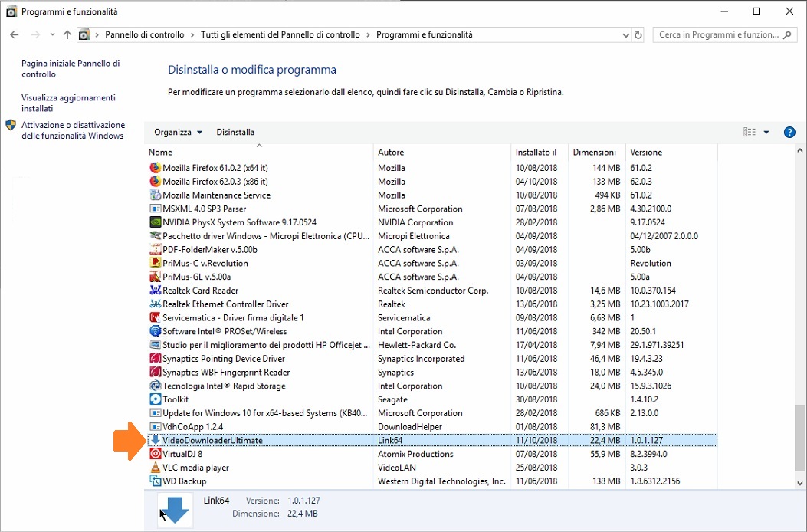Click the Software Intel PROSet/Wireless icon
The image size is (807, 532).
[x=155, y=332]
